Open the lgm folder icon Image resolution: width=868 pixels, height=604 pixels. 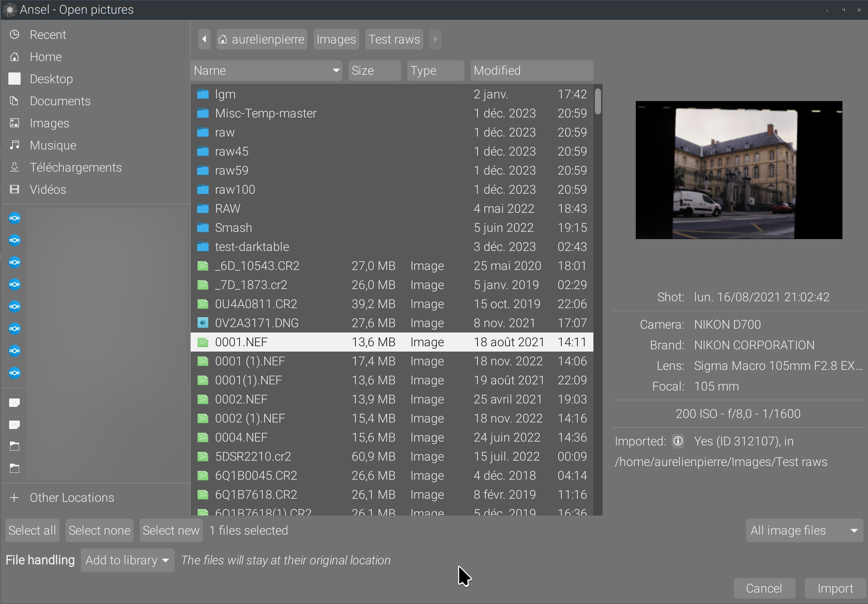point(203,94)
